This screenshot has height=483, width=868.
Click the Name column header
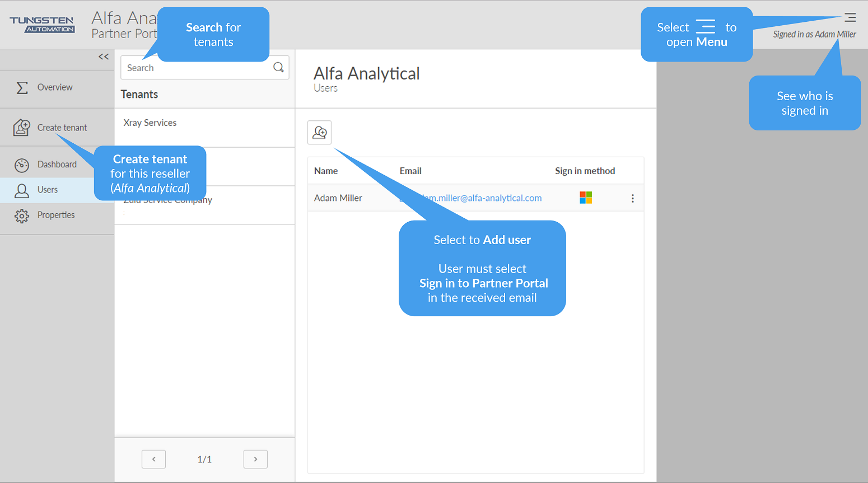pos(326,171)
